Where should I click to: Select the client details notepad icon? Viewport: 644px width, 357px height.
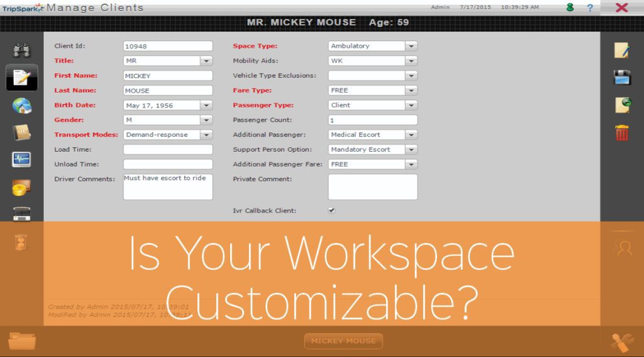click(x=22, y=77)
